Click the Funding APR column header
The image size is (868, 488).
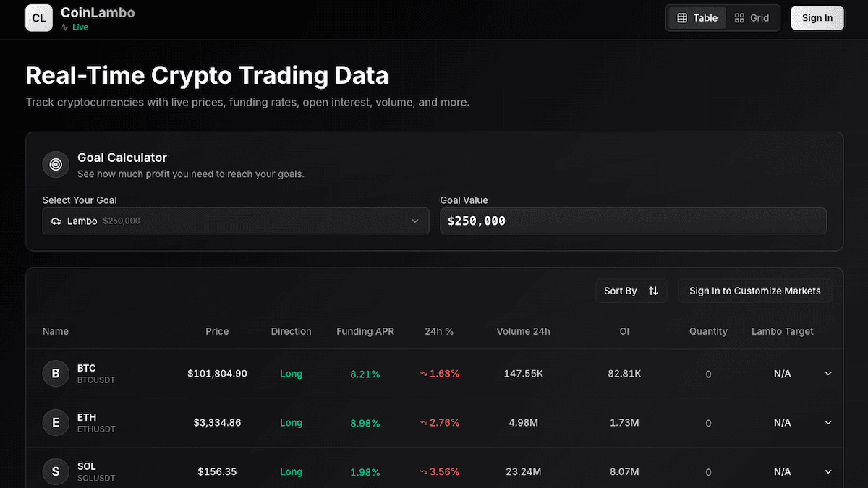[365, 331]
